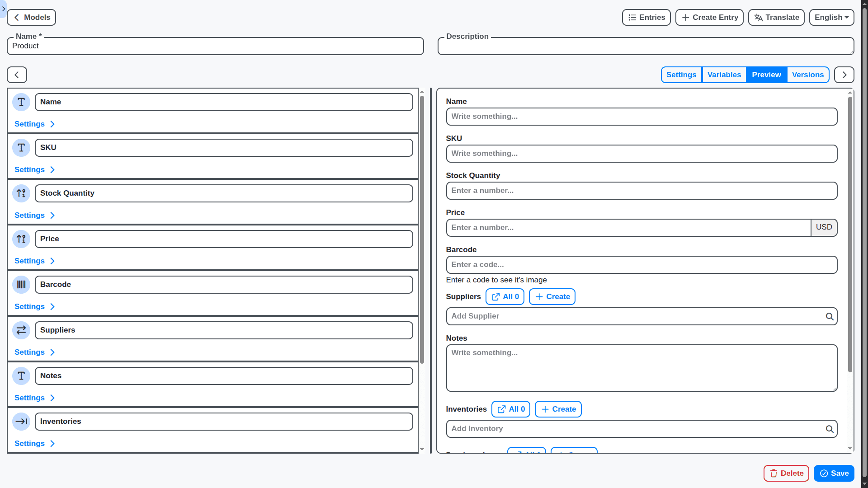Screen dimensions: 868x488
Task: Select the barcode type icon for Barcode field
Action: (x=21, y=285)
